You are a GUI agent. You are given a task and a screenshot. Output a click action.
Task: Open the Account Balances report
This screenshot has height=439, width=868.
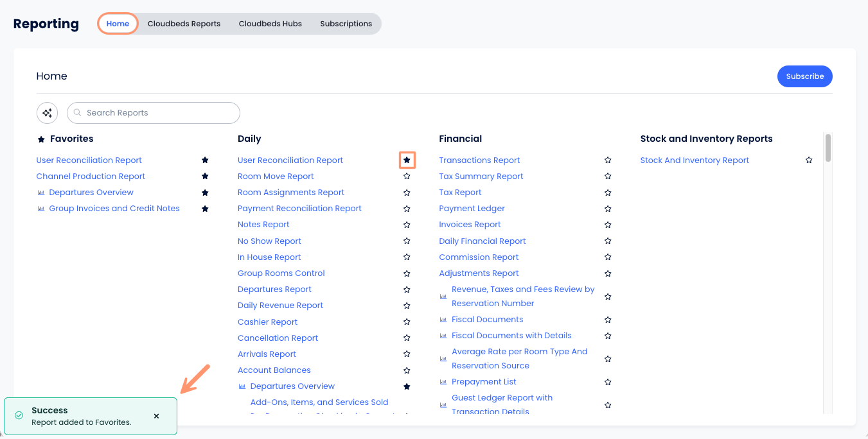[274, 370]
